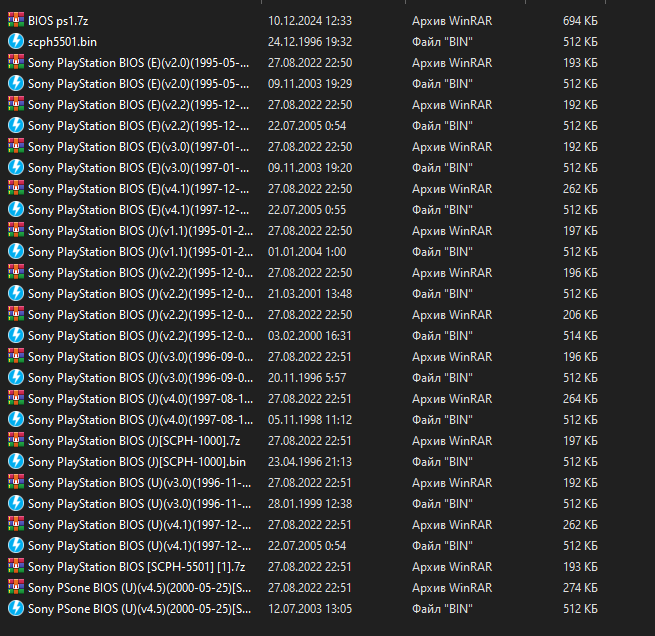Viewport: 655px width, 636px height.
Task: Click WinRAR archive icon of BIOS (E)(v4.1) row
Action: (16, 188)
